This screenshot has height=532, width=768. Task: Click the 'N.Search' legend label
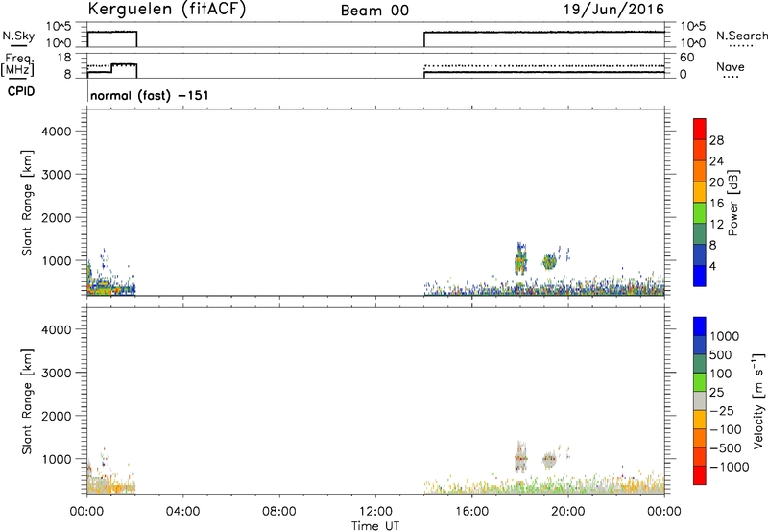click(x=741, y=36)
